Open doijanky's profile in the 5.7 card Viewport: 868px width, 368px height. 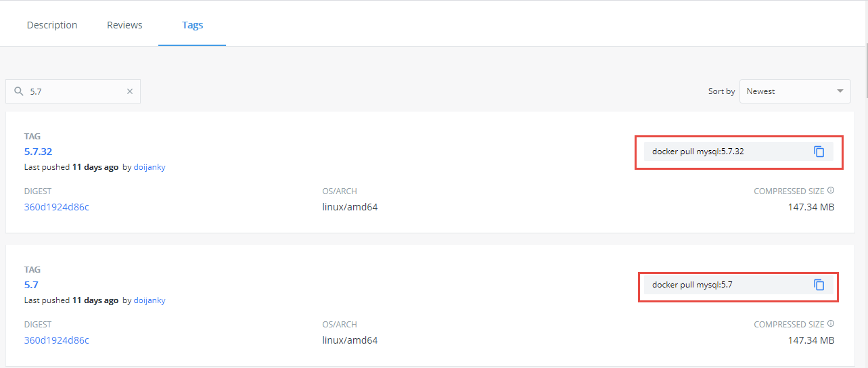[150, 300]
